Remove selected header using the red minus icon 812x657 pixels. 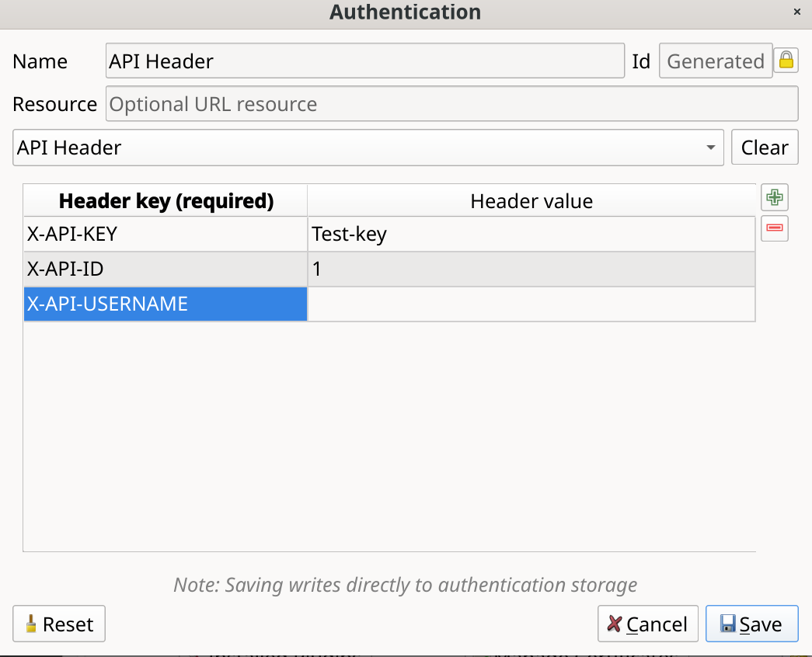[x=774, y=228]
